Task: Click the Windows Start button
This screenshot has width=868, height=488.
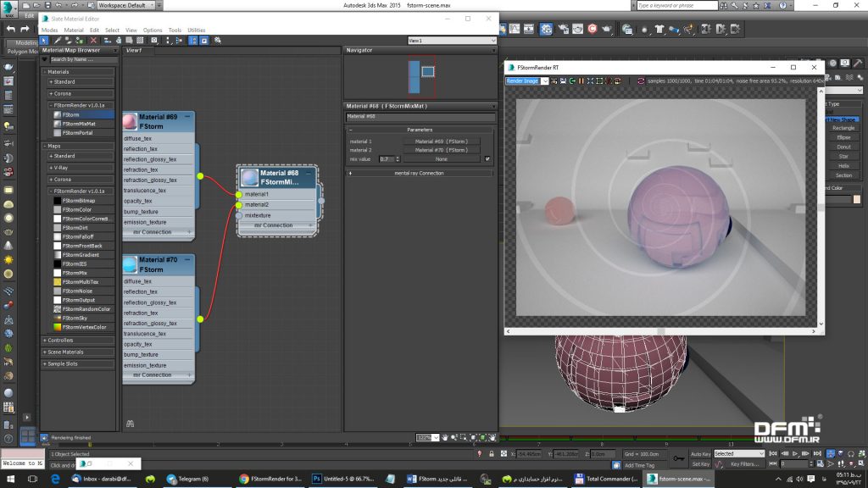Action: point(10,479)
